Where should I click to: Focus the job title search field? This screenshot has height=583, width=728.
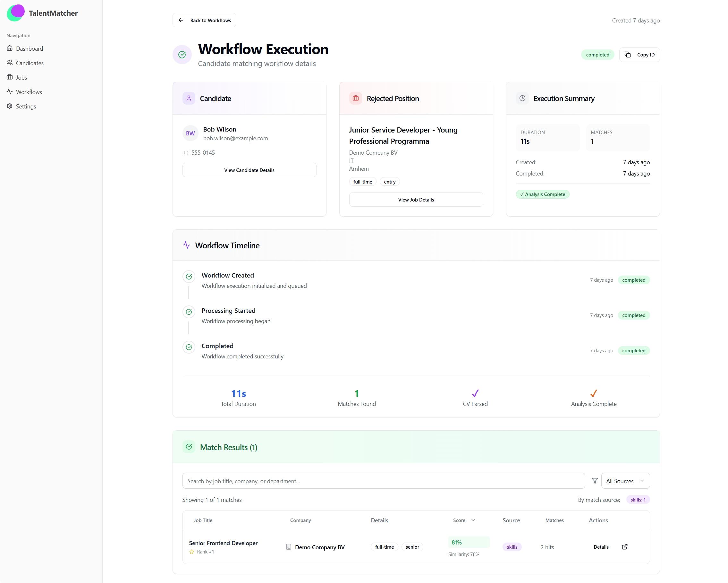point(383,481)
